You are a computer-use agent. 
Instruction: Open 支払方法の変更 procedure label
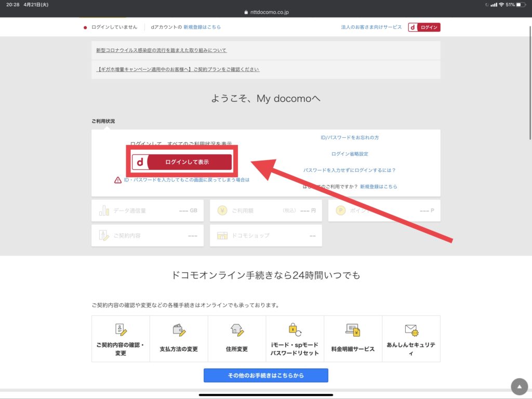[x=179, y=349]
